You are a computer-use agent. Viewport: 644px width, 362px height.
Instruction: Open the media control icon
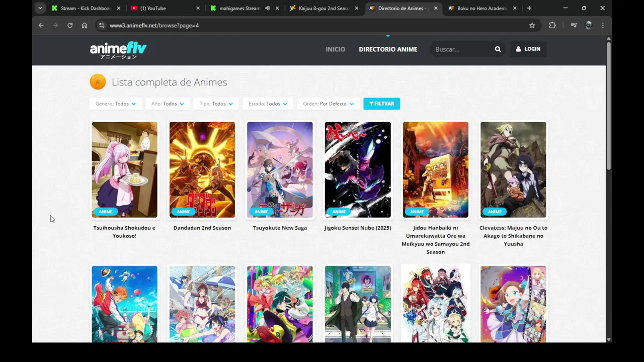coord(574,25)
